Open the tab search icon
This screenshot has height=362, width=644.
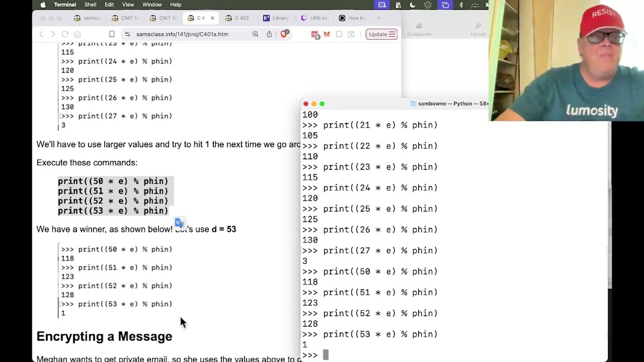351,34
